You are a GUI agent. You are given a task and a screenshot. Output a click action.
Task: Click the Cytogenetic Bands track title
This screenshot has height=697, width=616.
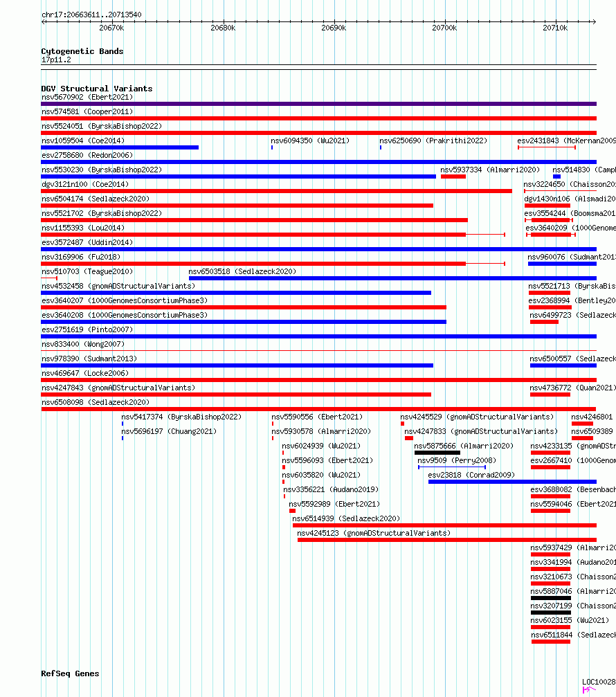[x=82, y=51]
